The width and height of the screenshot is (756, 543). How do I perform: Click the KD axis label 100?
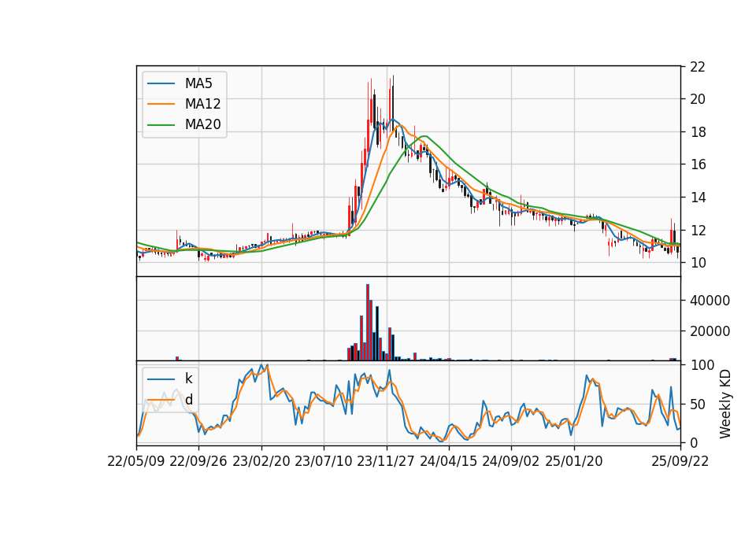702,365
